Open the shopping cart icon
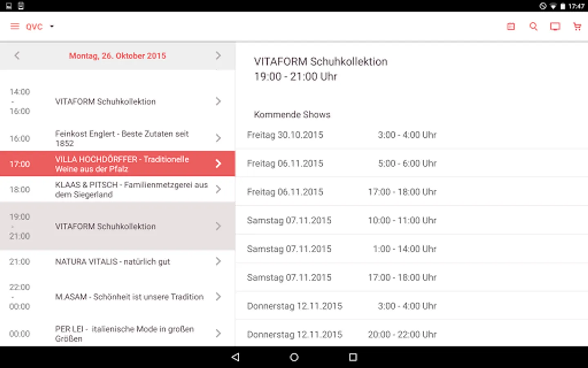This screenshot has height=368, width=588. [577, 27]
